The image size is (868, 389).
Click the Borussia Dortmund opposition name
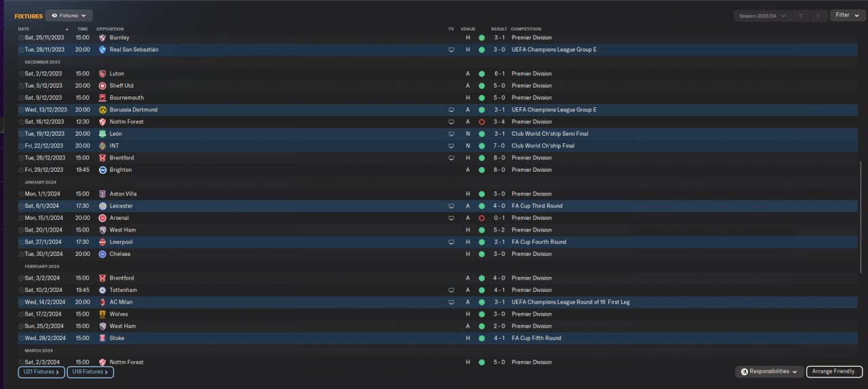[134, 110]
